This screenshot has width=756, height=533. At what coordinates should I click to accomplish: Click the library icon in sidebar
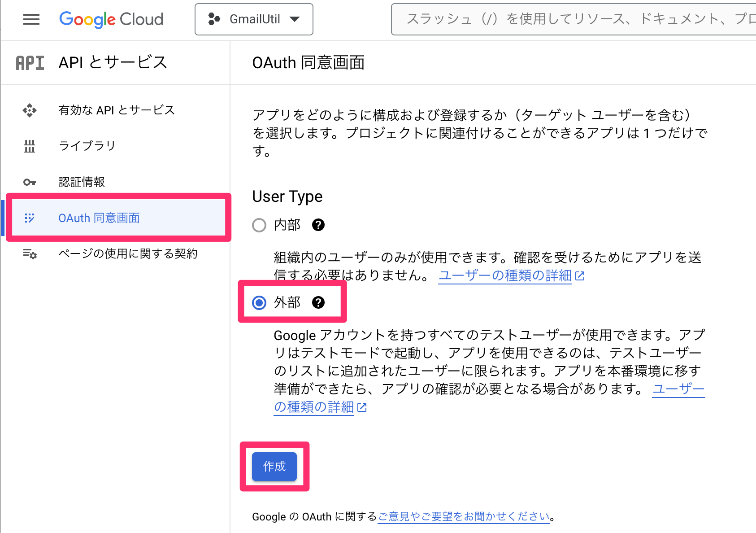pos(30,146)
